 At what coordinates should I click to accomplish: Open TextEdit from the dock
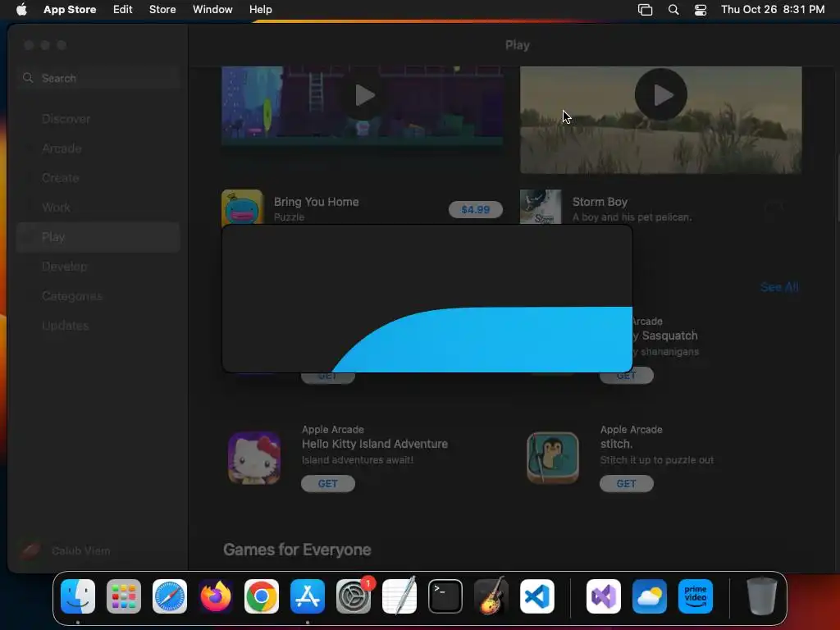[399, 596]
